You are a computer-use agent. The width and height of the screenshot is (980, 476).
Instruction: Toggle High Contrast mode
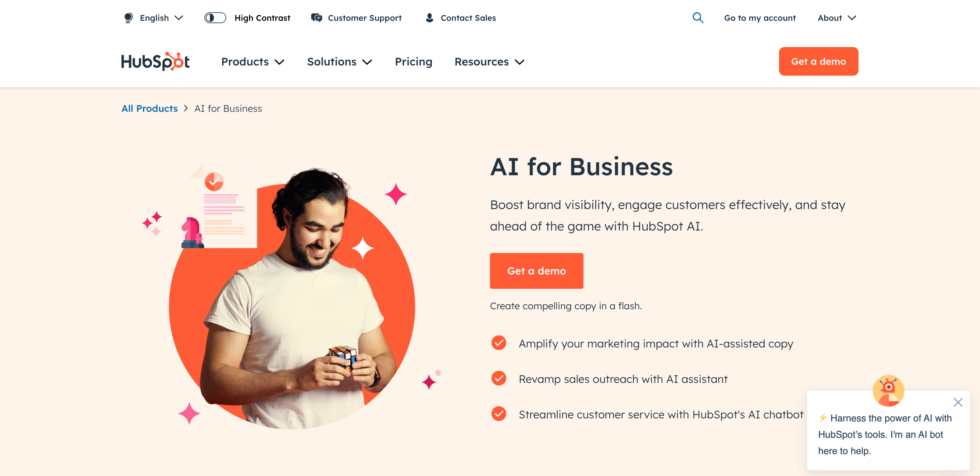click(x=215, y=17)
